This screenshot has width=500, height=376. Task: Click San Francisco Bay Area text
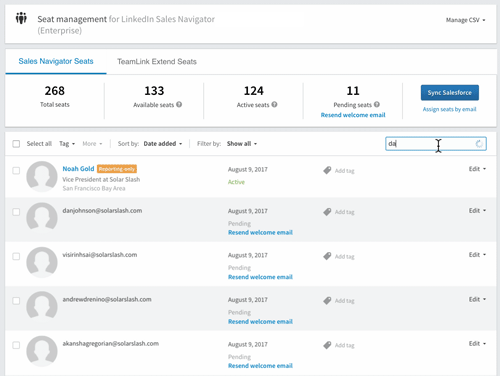[94, 188]
